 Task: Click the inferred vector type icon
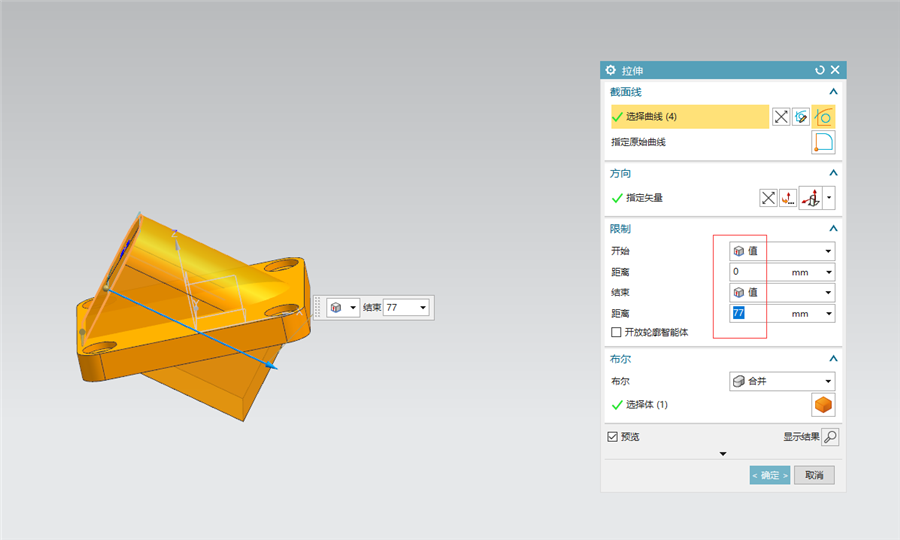click(811, 198)
